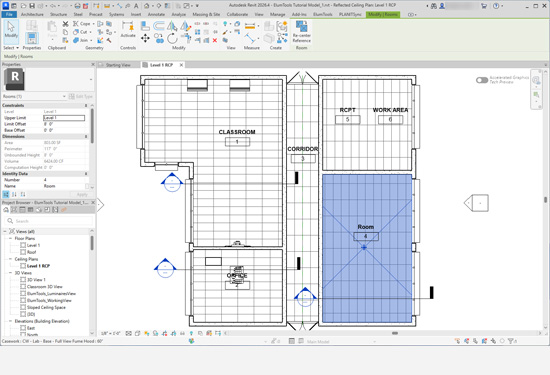Click the Cope geometry tool
550x375 pixels.
82,24
